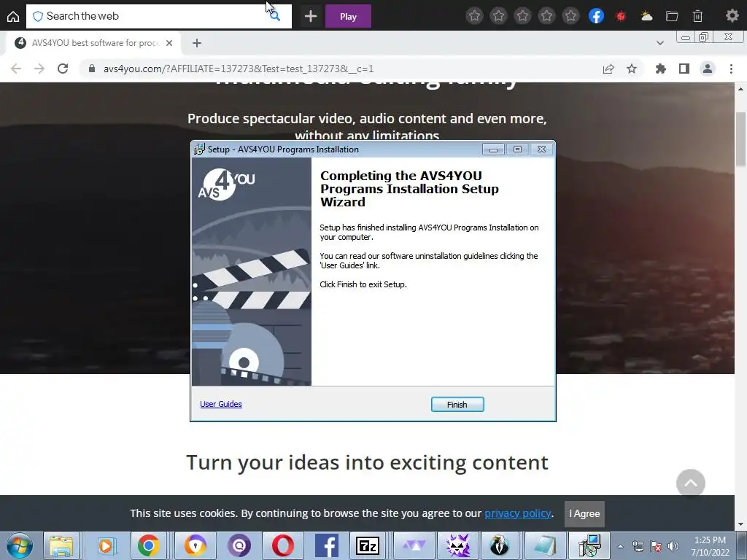747x560 pixels.
Task: Expand the tab search chevron
Action: point(659,43)
